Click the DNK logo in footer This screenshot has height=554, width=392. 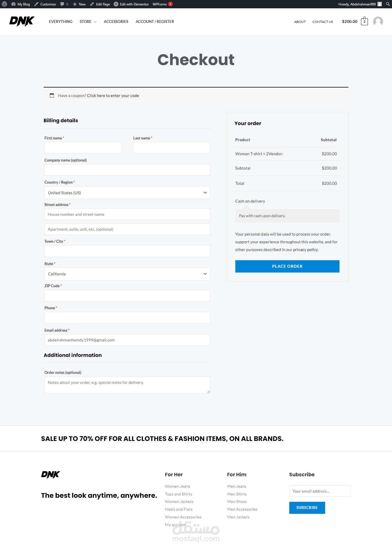pos(51,475)
